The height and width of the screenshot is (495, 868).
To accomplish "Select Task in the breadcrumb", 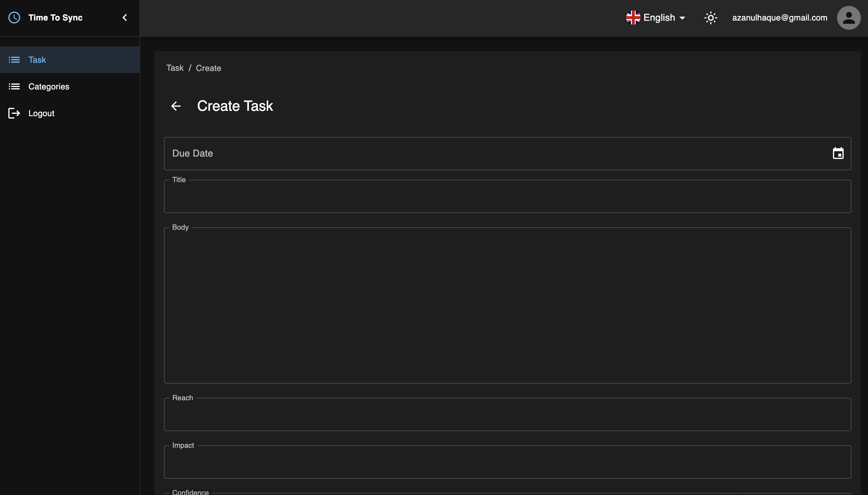I will [175, 68].
